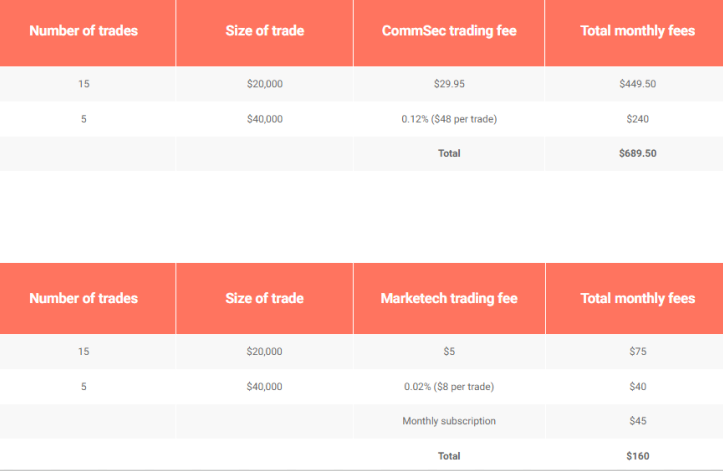Click the $160 total amount
The height and width of the screenshot is (471, 723).
coord(637,456)
